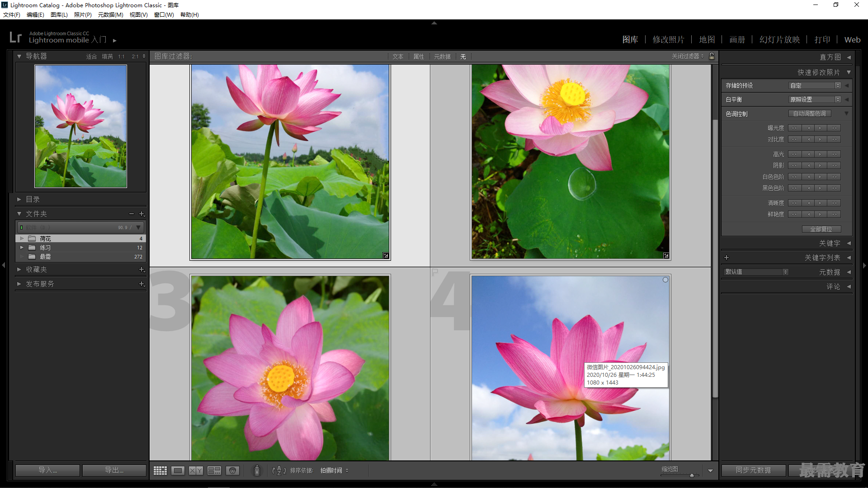Increase 曝光度 by large step
Screen dimensions: 868x488
tap(835, 128)
